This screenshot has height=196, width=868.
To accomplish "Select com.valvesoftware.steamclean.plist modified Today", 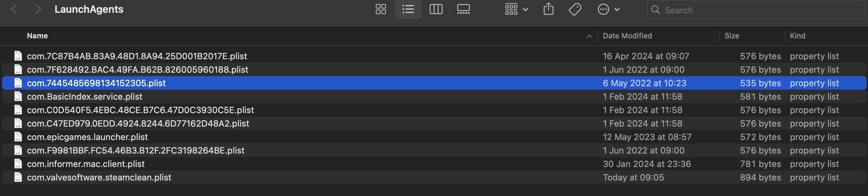I will point(98,177).
